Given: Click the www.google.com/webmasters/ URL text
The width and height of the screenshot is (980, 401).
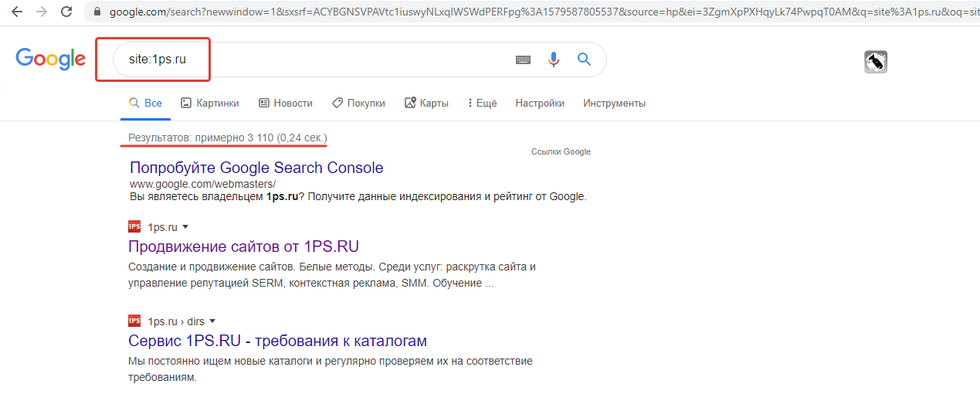Looking at the screenshot, I should 202,184.
